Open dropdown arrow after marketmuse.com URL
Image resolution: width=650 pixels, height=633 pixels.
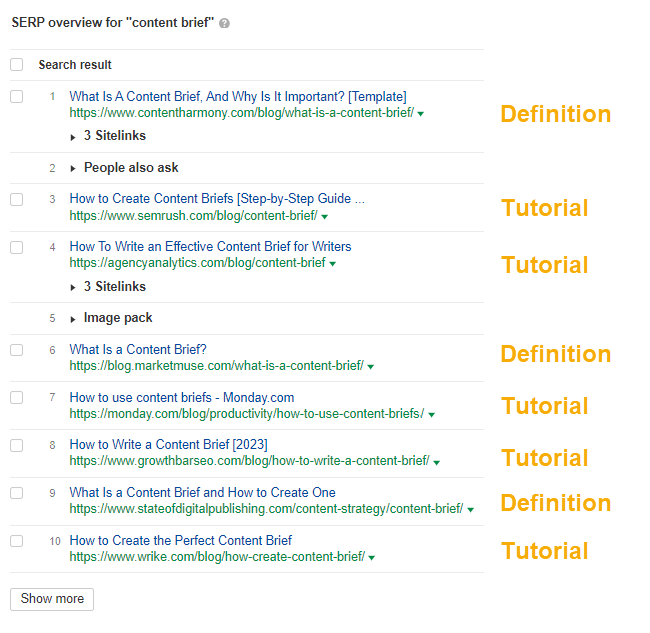pos(371,367)
